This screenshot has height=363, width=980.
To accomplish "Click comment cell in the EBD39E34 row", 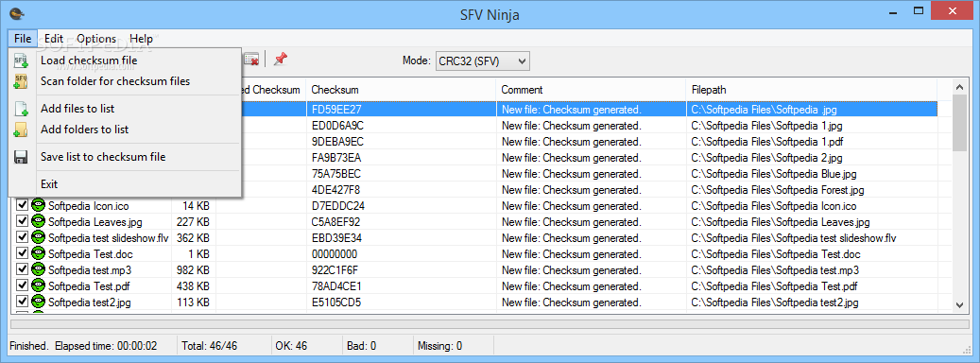I will click(x=571, y=238).
